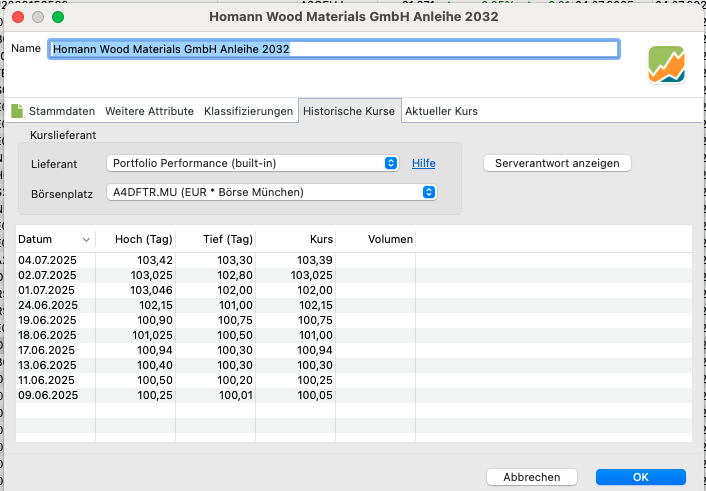Viewport: 706px width, 491px height.
Task: Click the green document icon beside Stammdaten
Action: click(17, 111)
